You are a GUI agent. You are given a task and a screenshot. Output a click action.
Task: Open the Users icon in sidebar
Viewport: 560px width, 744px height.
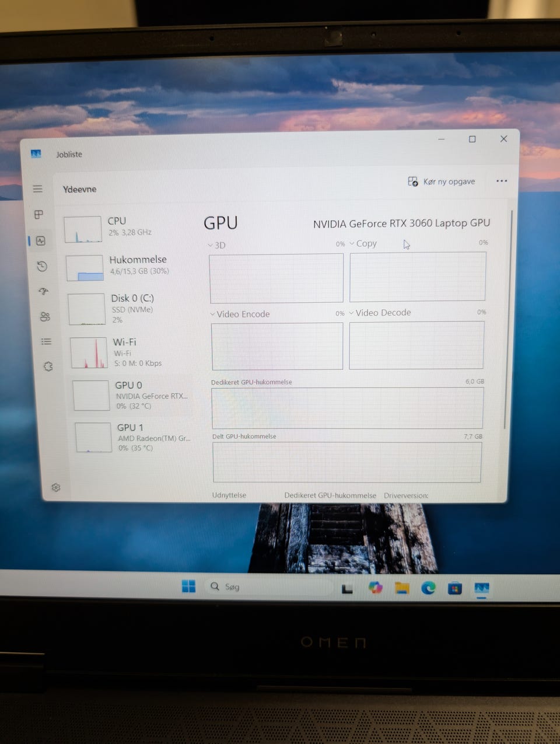(x=45, y=316)
